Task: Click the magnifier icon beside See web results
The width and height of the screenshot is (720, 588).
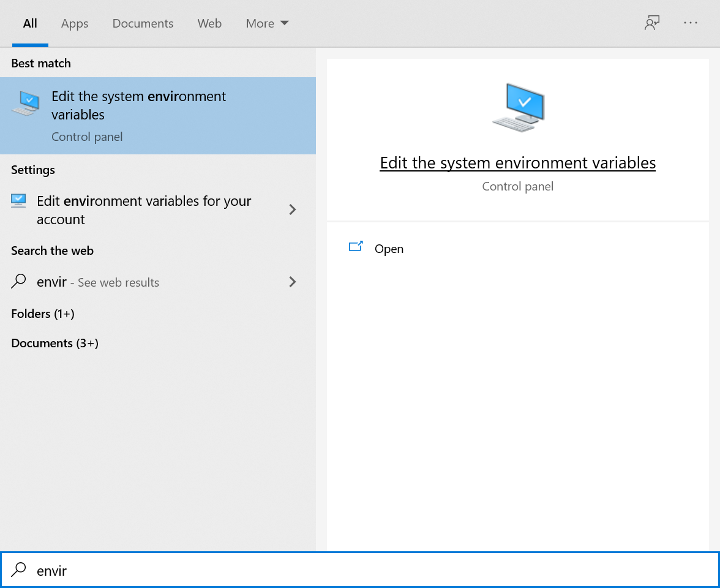Action: pos(19,282)
